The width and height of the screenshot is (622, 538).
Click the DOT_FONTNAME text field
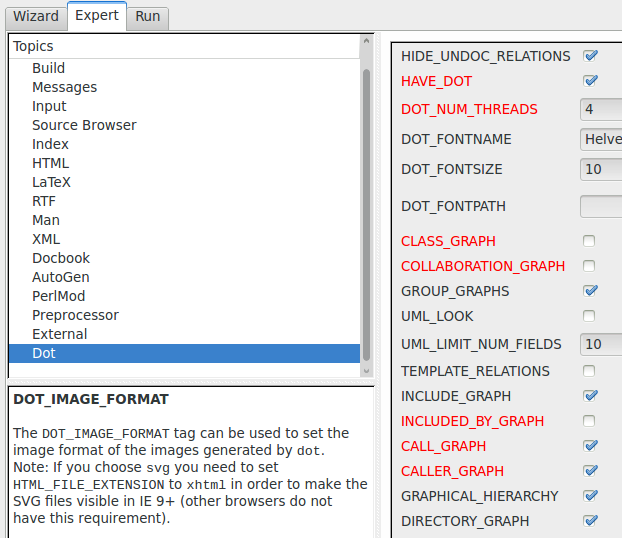click(601, 139)
